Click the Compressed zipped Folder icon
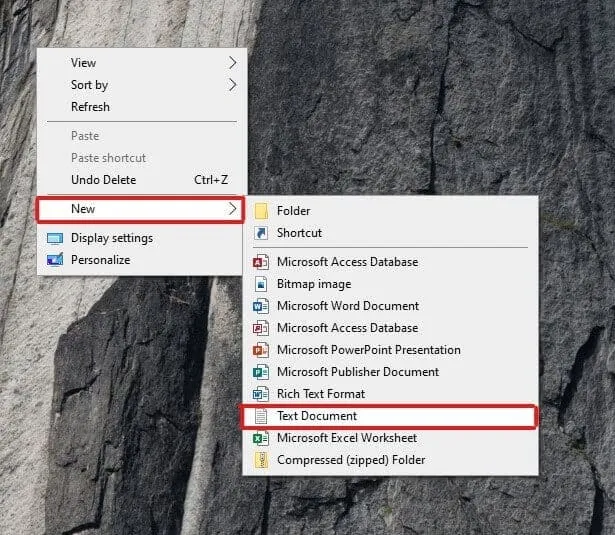Screen dimensions: 615x535 coord(261,460)
